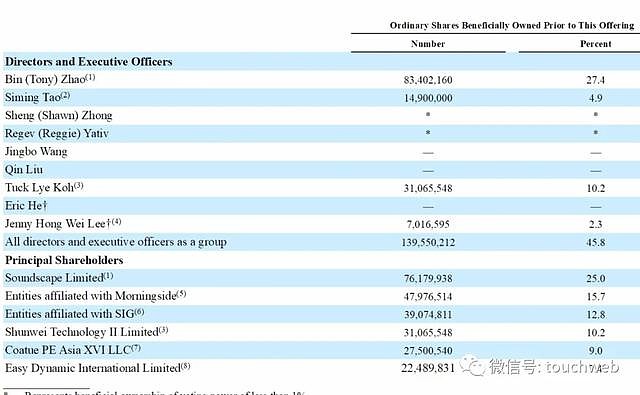Click the Number column header

coord(428,44)
